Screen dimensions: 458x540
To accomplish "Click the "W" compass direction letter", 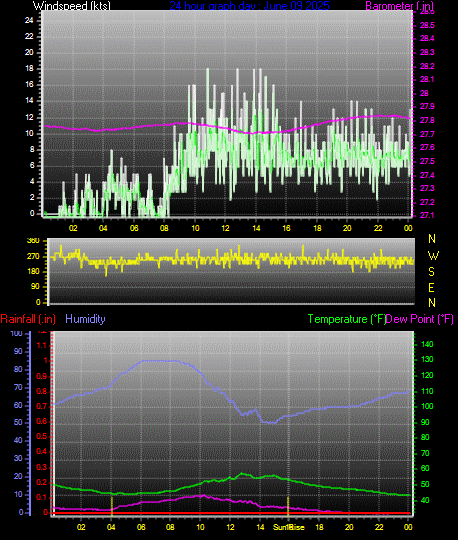I will click(x=433, y=256).
